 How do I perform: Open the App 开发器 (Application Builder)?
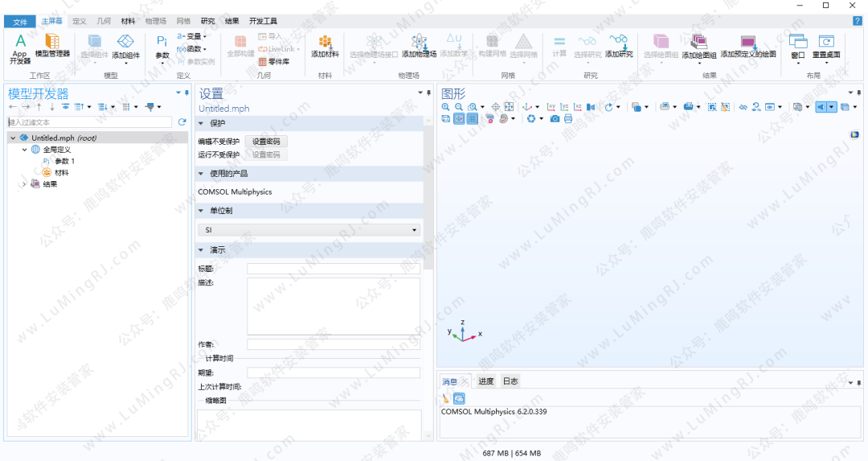pos(20,47)
